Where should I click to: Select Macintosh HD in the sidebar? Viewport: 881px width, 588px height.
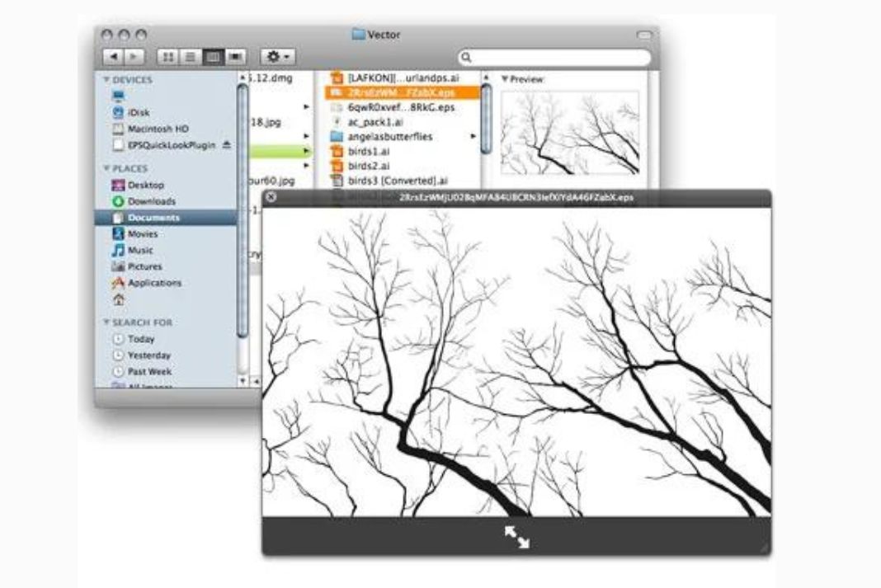pos(158,129)
